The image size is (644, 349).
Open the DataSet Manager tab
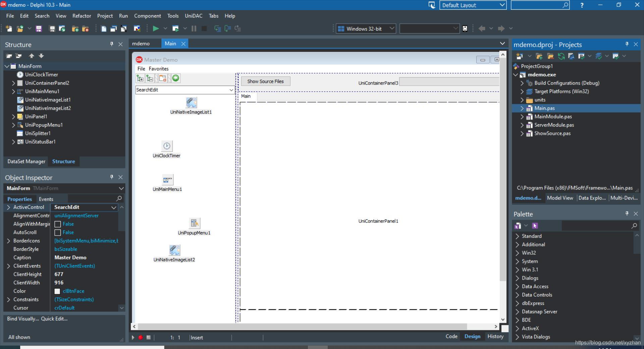[26, 161]
